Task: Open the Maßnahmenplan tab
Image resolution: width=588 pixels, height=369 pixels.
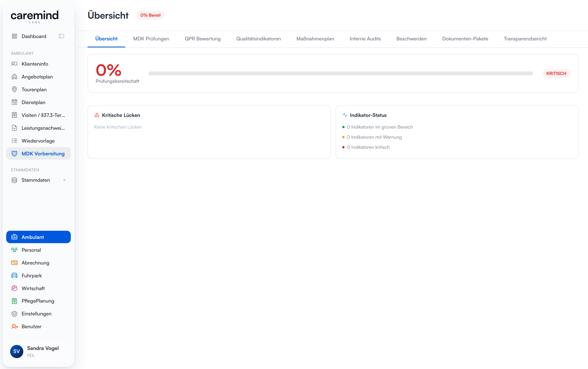Action: 315,39
